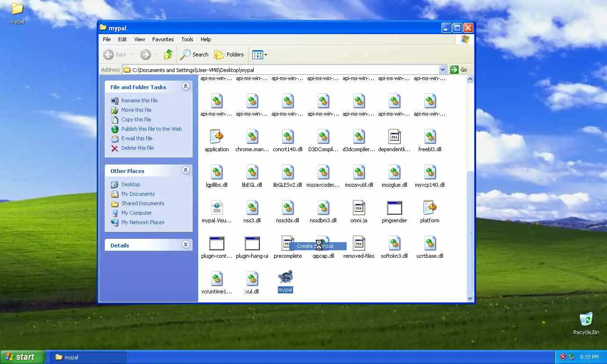Screen dimensions: 607x364
Task: Open the Back history dropdown arrow
Action: pyautogui.click(x=132, y=55)
